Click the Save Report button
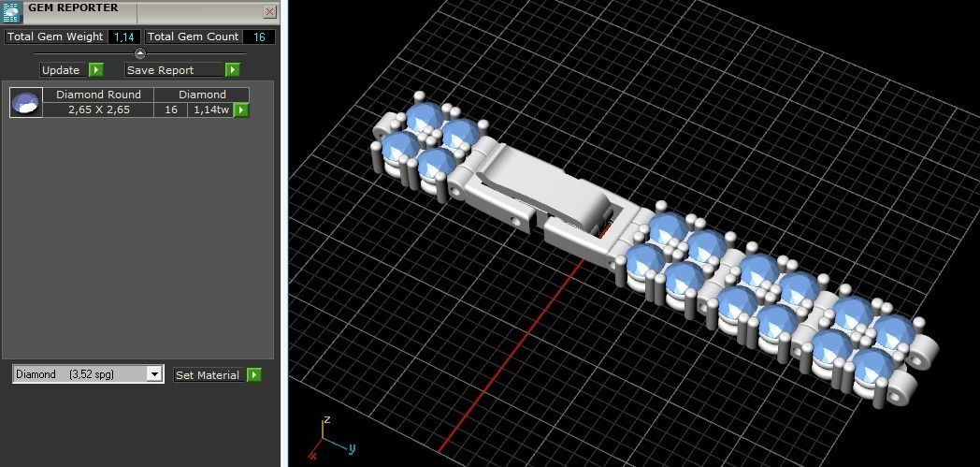 pyautogui.click(x=174, y=70)
